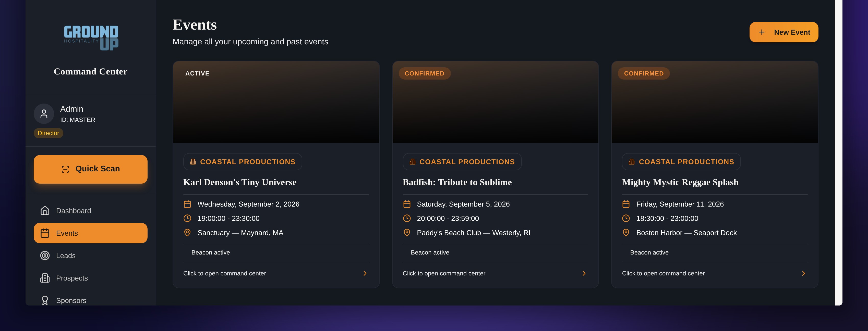868x331 pixels.
Task: Click CONFIRMED badge on Badfish card
Action: (x=425, y=73)
